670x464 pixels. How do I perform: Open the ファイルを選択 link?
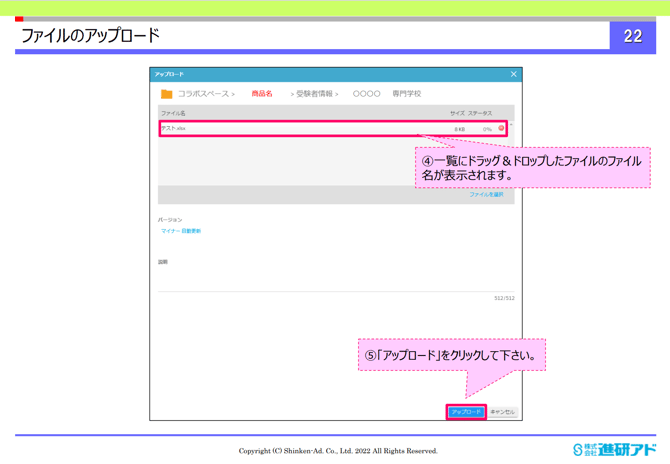pyautogui.click(x=487, y=194)
